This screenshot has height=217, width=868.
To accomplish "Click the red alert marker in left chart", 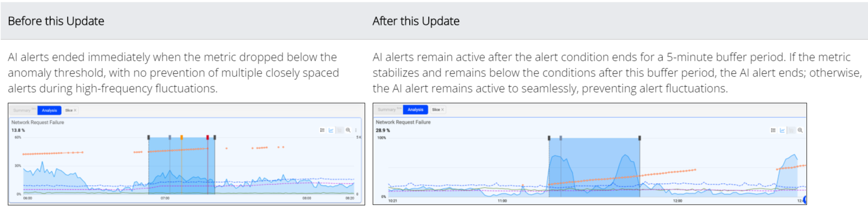I will [x=208, y=137].
